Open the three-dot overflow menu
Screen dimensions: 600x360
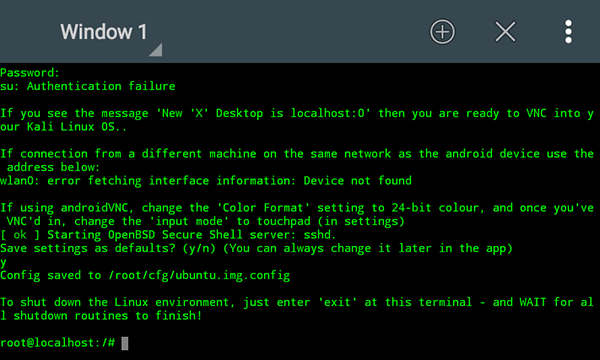(x=568, y=31)
